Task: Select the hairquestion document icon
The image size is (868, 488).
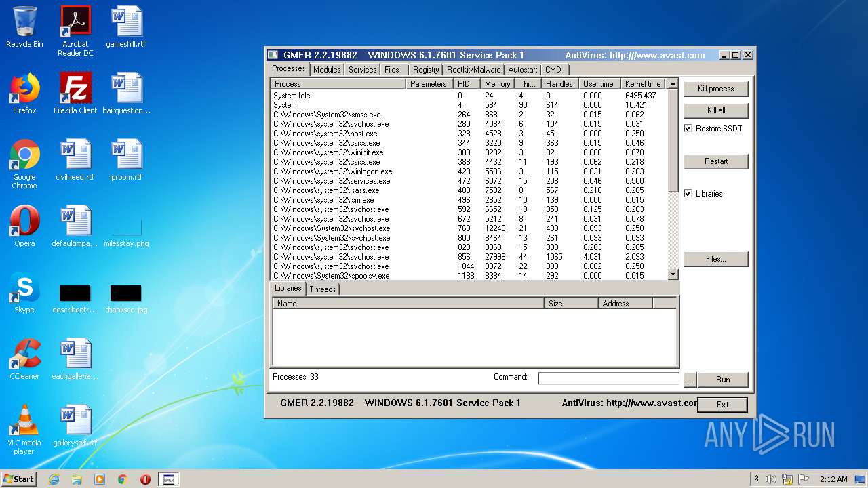Action: point(126,94)
